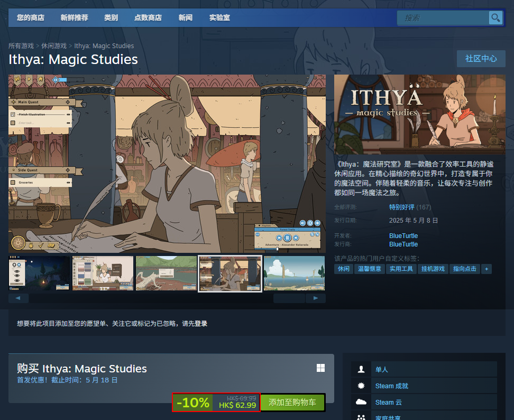Click the Ithya magic studies header image
This screenshot has width=514, height=420.
(x=419, y=114)
